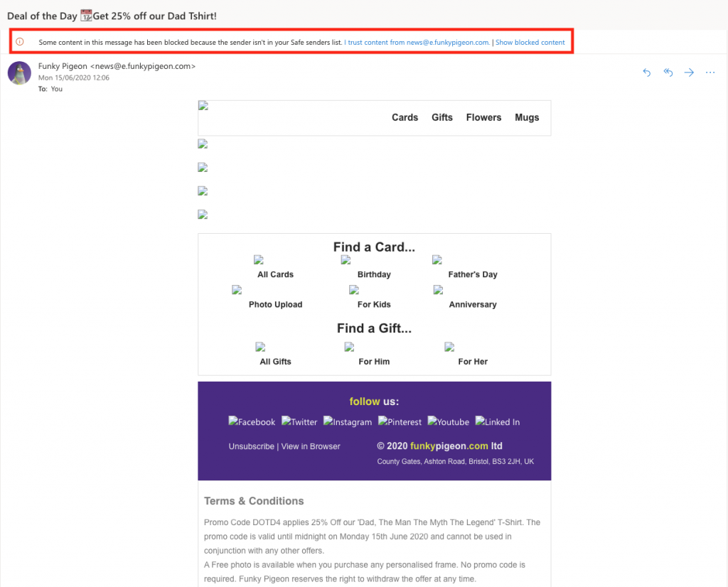Click broken image above Anniversary
The height and width of the screenshot is (587, 728).
click(438, 290)
